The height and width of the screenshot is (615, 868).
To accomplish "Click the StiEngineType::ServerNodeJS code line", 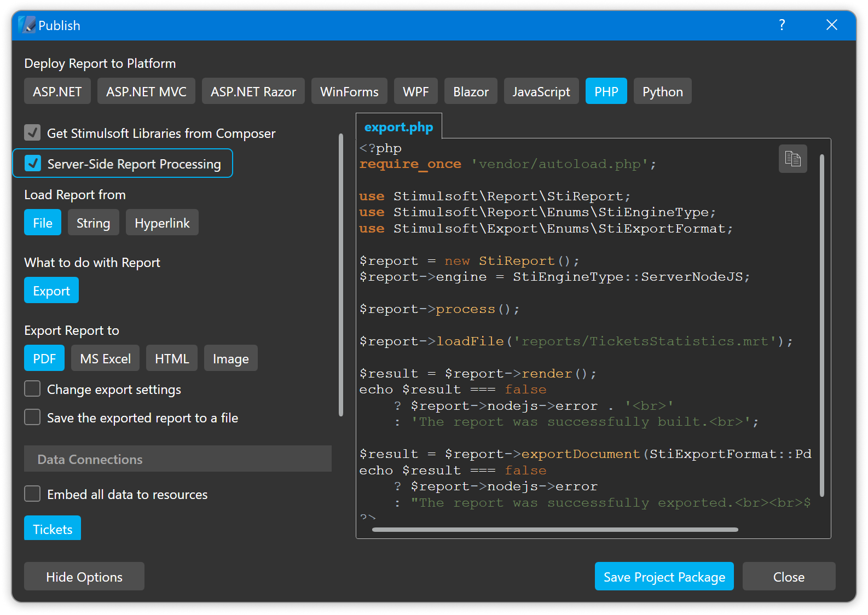I will tap(554, 277).
